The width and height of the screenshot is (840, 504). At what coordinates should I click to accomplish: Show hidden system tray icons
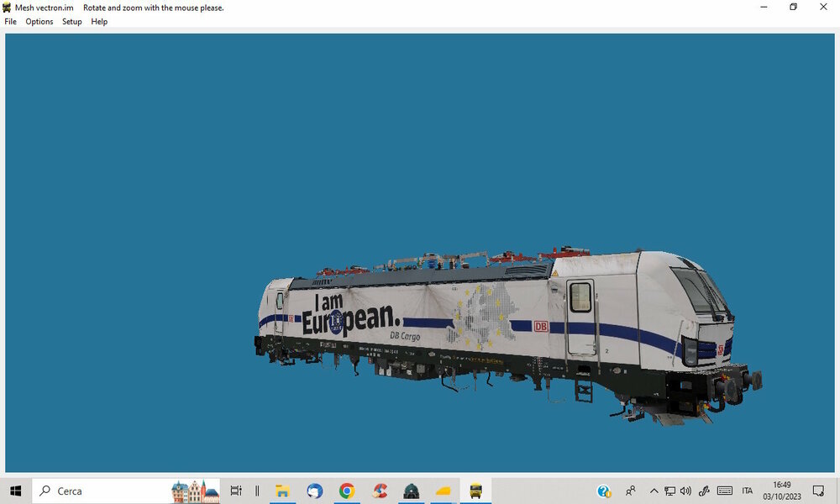point(654,491)
